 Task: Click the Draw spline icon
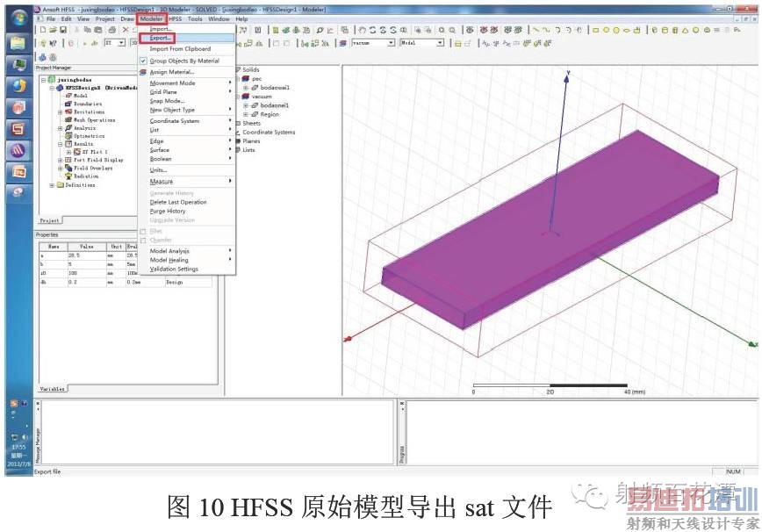click(546, 30)
